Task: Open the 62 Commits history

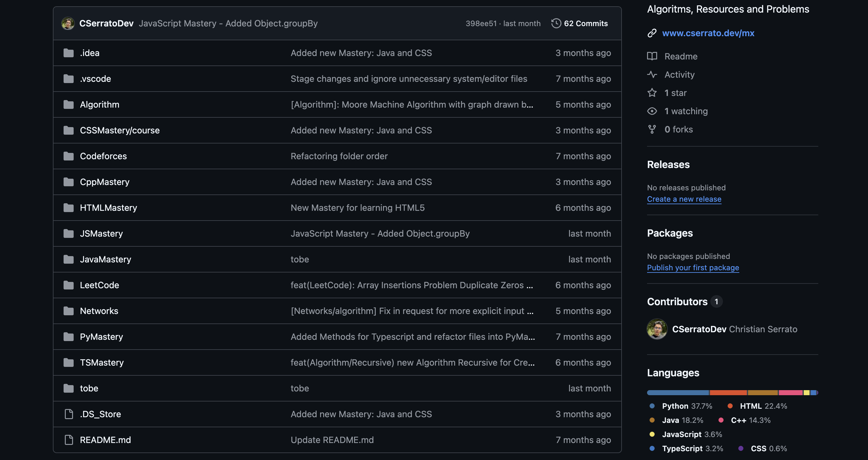Action: tap(586, 23)
